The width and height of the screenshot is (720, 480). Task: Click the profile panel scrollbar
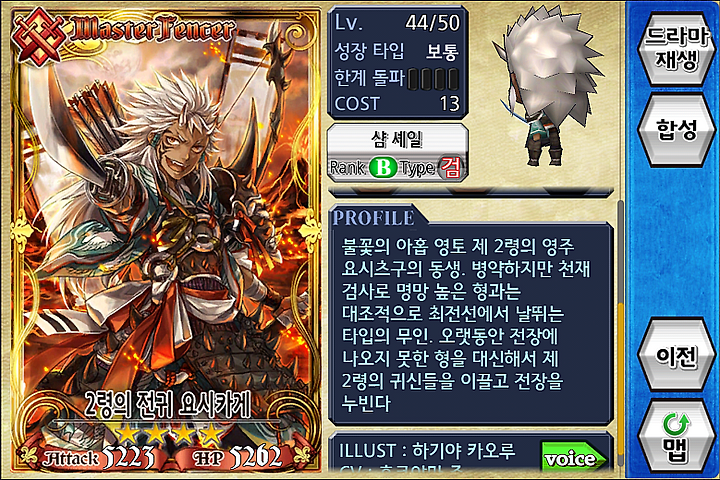click(x=620, y=333)
